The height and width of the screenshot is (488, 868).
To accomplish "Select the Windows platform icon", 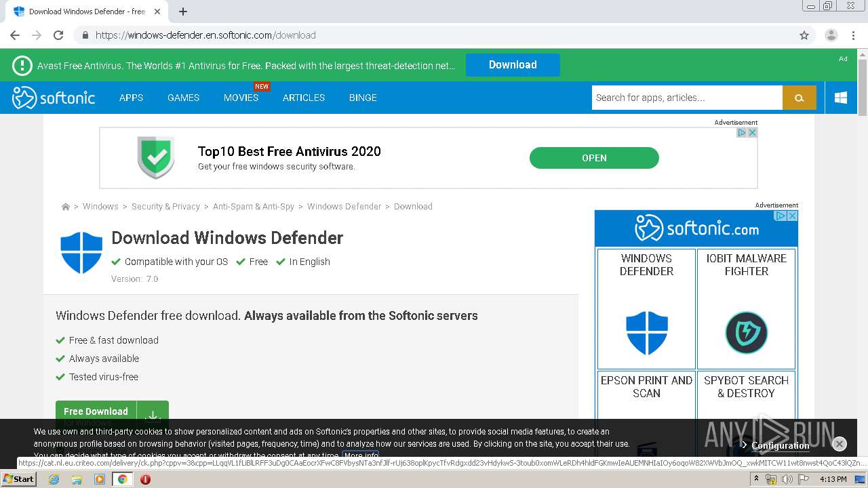I will [841, 98].
